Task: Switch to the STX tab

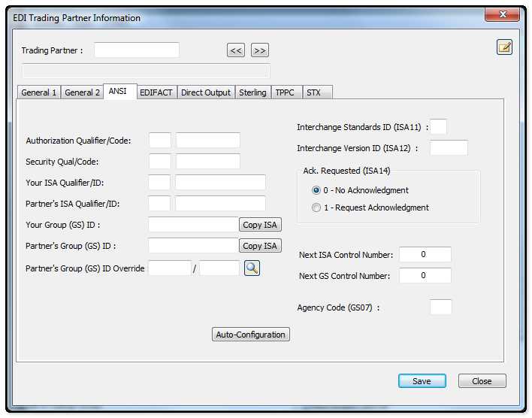Action: (313, 92)
